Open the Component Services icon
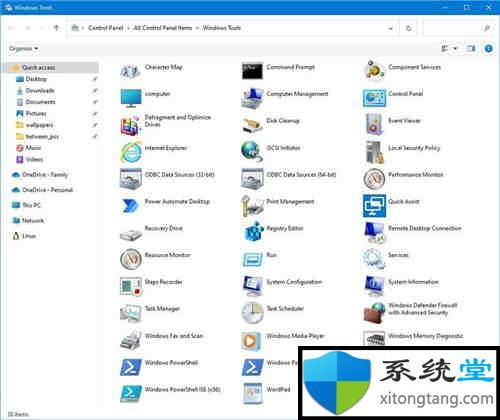This screenshot has height=420, width=500. pos(374,70)
